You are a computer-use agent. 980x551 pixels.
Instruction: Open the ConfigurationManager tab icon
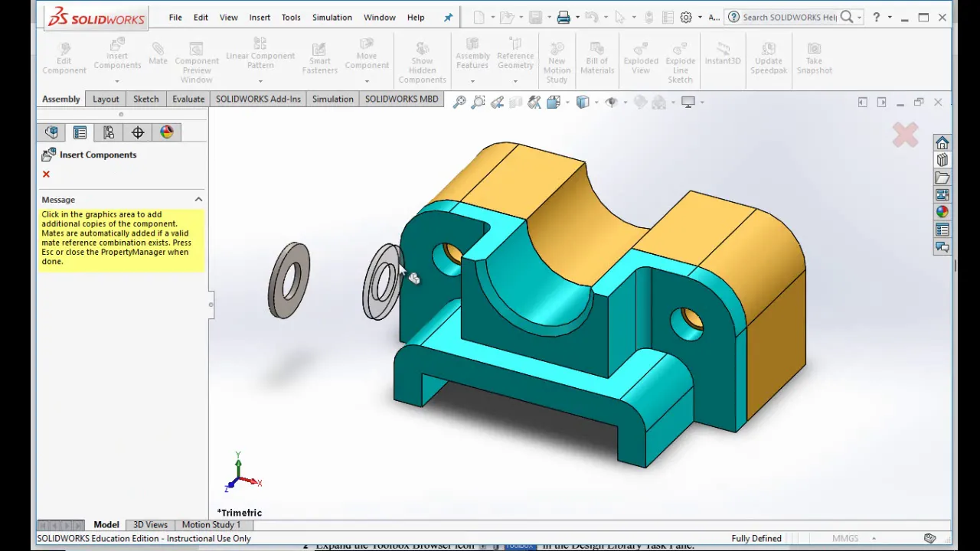109,132
